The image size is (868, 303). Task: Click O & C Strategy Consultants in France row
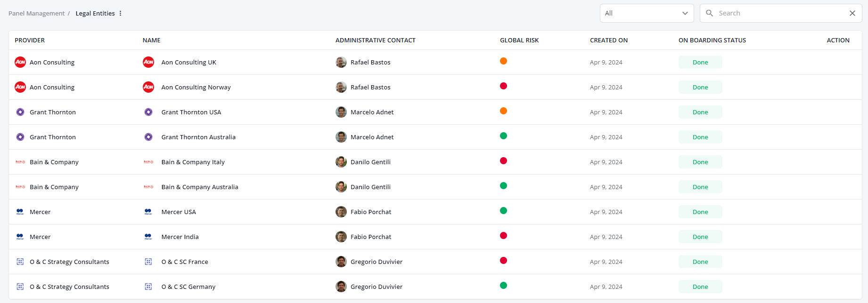click(x=69, y=262)
